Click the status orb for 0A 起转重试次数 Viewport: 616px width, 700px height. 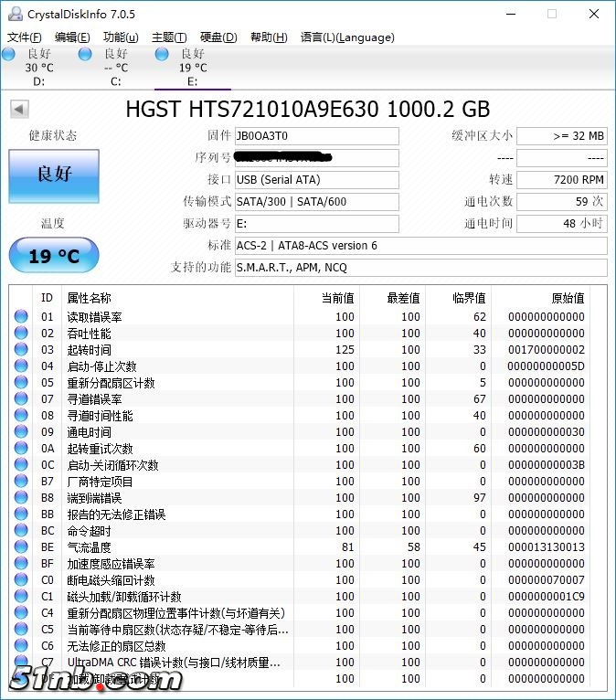tap(21, 448)
